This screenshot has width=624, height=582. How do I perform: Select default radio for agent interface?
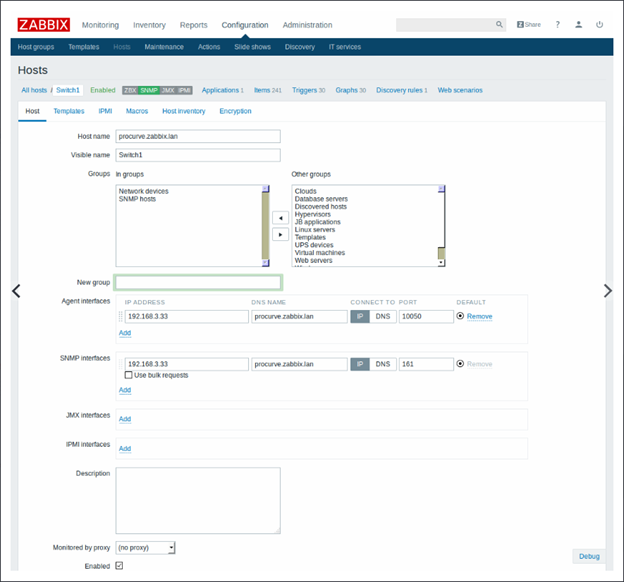click(460, 316)
